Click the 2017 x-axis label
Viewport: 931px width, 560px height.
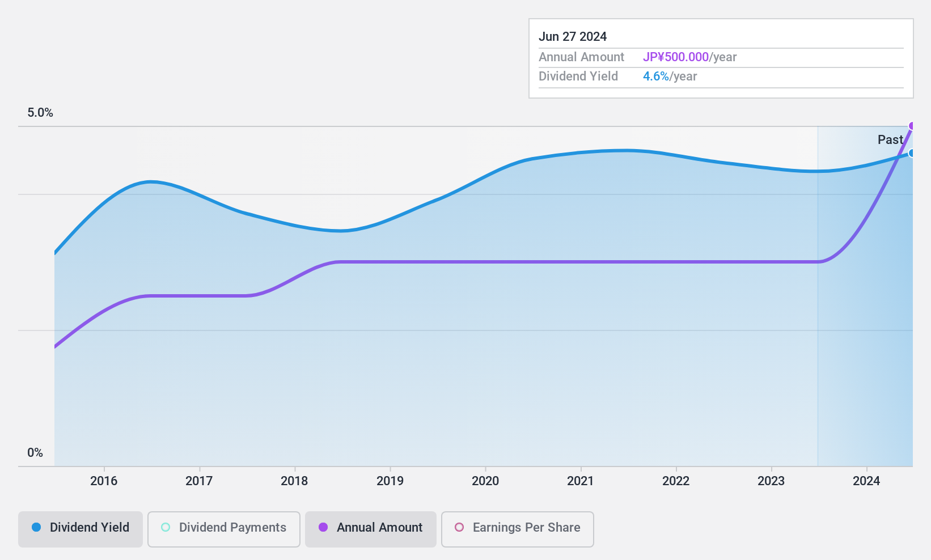[x=199, y=481]
